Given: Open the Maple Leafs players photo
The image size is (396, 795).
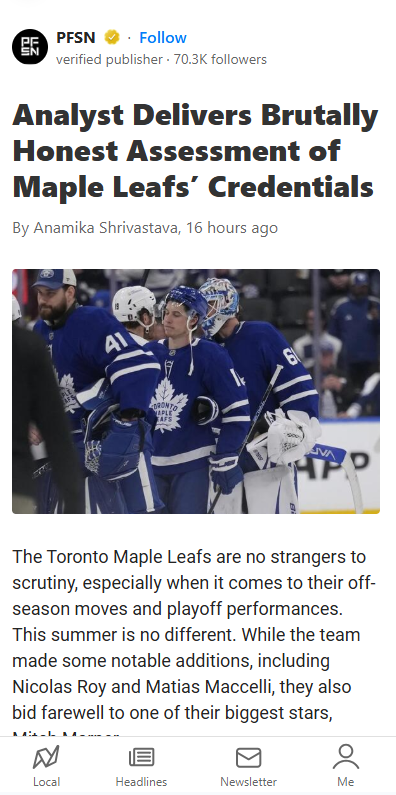Looking at the screenshot, I should point(196,391).
